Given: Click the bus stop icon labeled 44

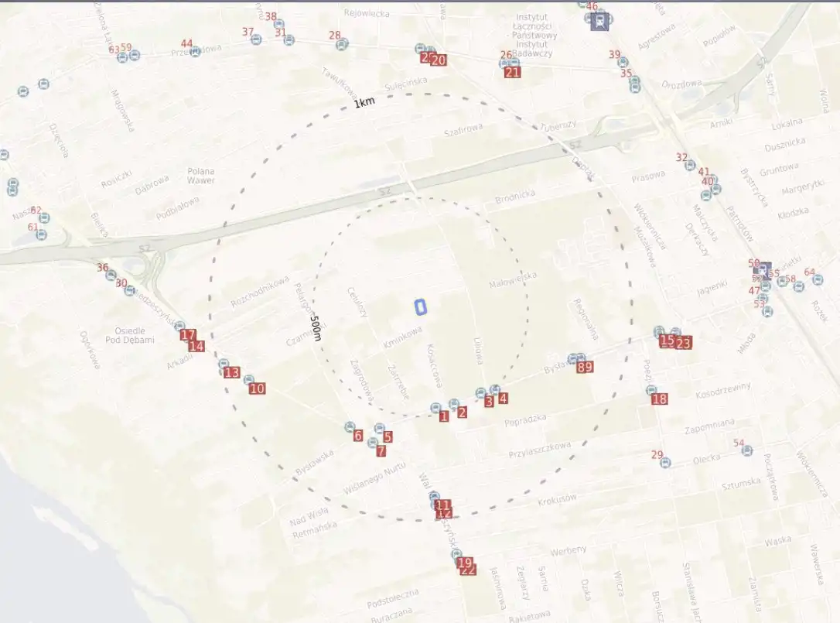Looking at the screenshot, I should pyautogui.click(x=196, y=52).
